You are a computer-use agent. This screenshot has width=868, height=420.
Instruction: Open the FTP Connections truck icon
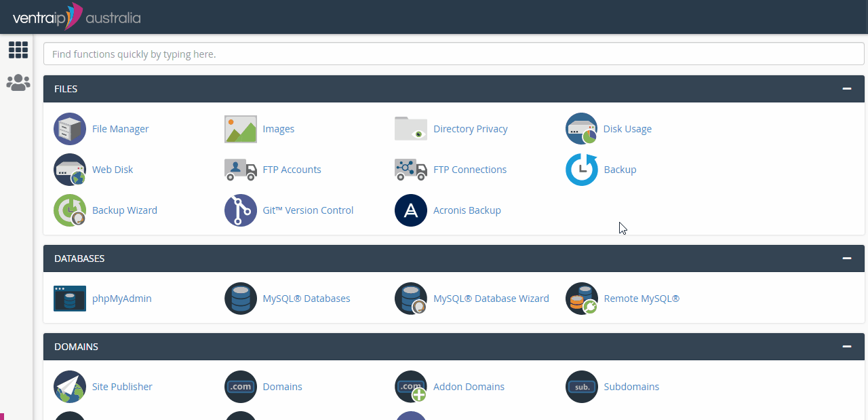[x=411, y=170]
